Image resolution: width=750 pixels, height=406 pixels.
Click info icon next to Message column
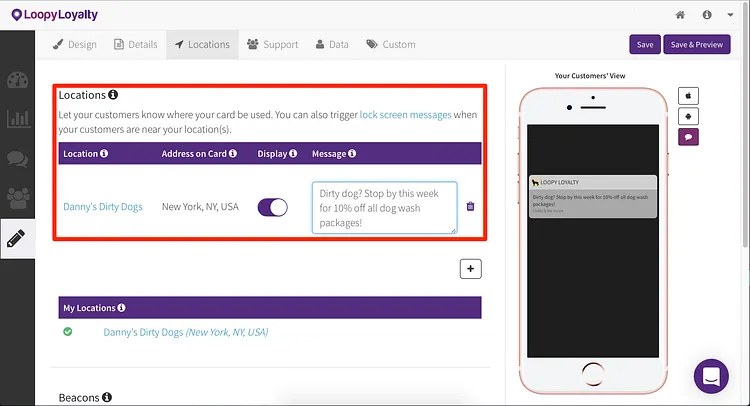point(352,154)
